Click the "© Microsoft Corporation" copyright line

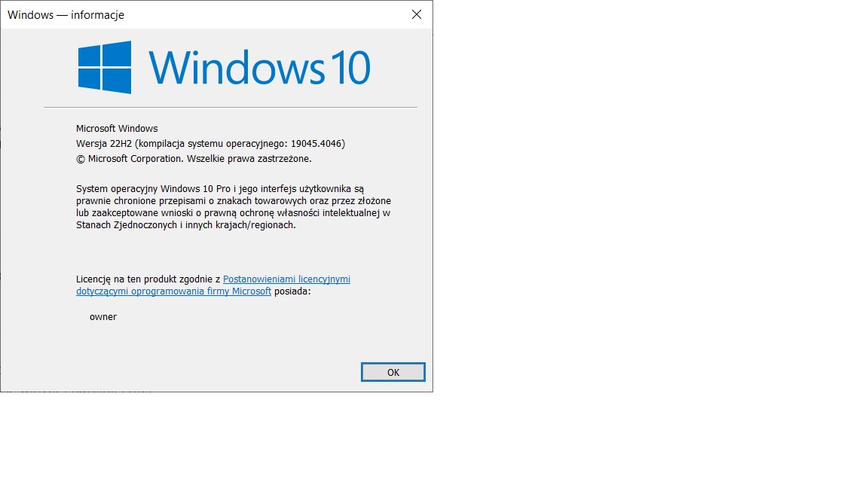(x=194, y=159)
